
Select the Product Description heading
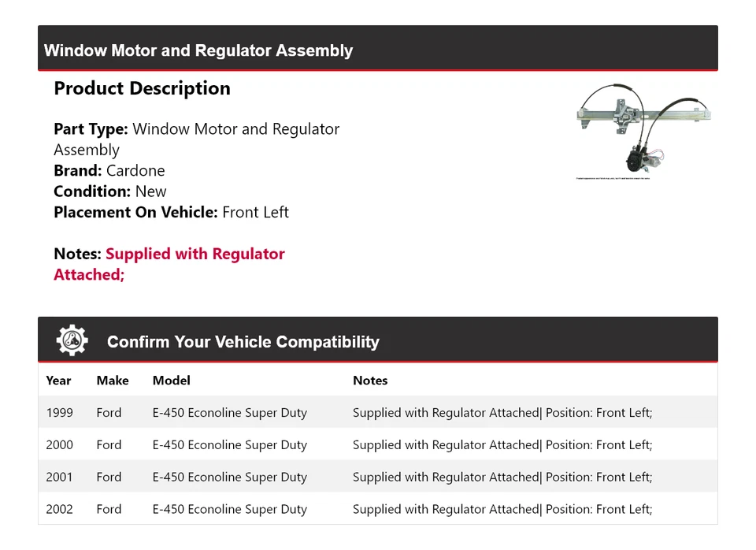pos(143,88)
